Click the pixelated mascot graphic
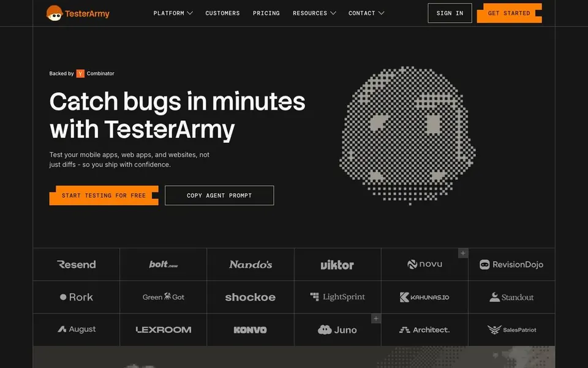Image resolution: width=588 pixels, height=368 pixels. coord(408,136)
